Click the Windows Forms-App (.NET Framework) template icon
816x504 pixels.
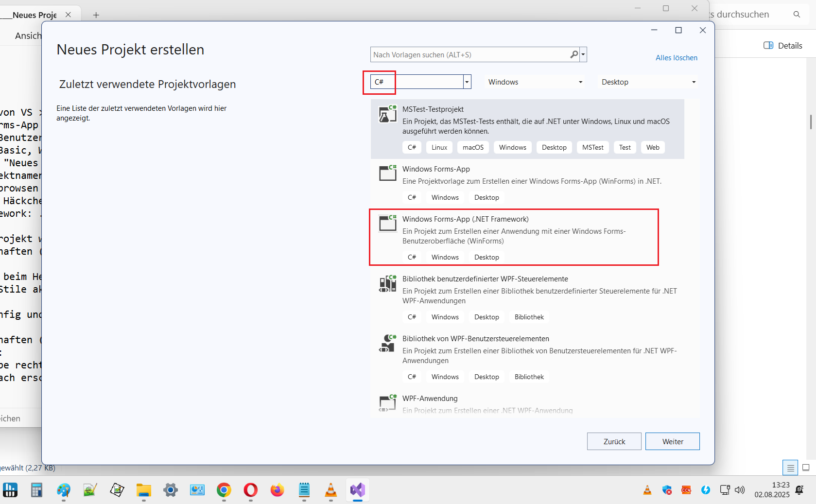[387, 224]
